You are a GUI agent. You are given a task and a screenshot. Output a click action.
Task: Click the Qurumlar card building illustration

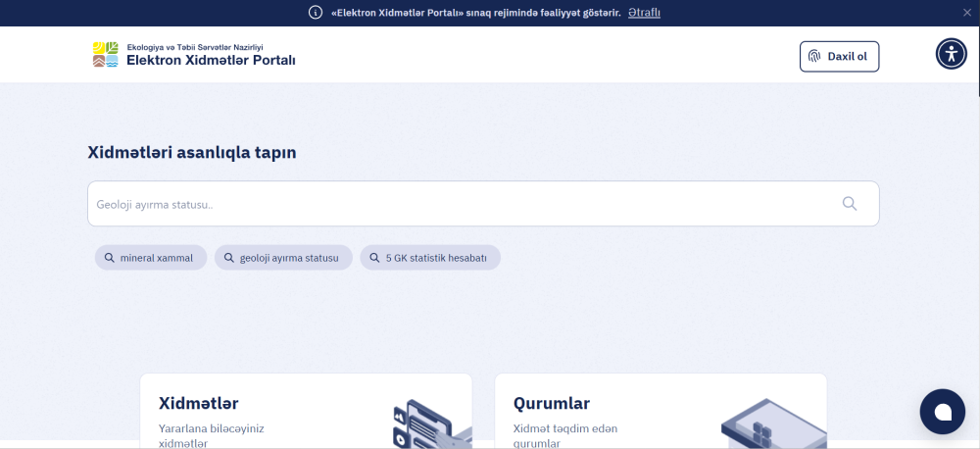(774, 424)
